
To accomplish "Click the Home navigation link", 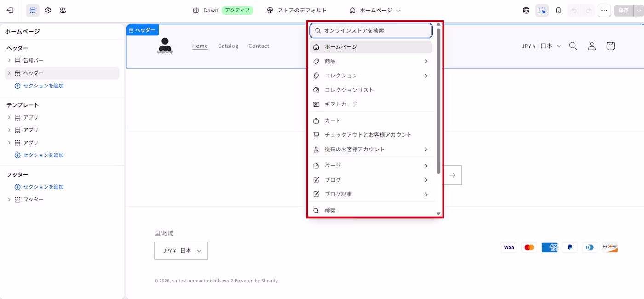I will 200,46.
